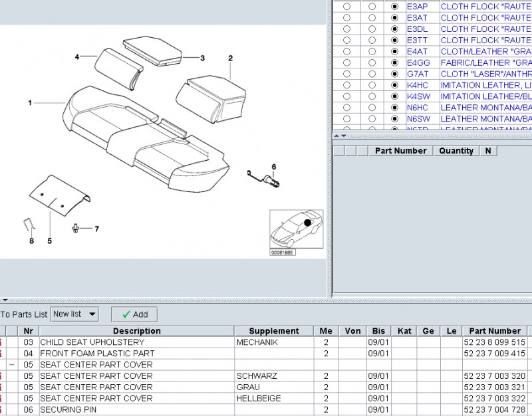
Task: Click the Quantity column header in parts list
Action: point(456,151)
